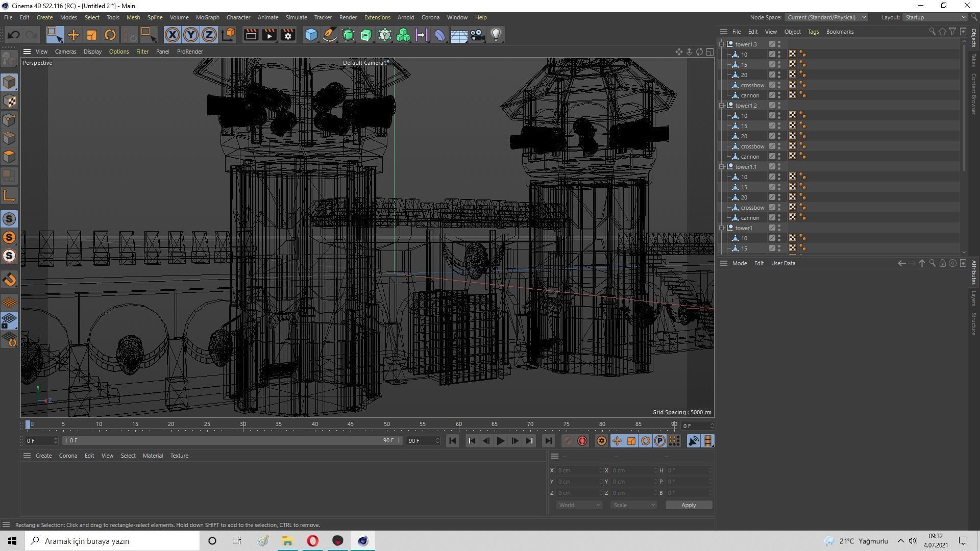Toggle coordinate system World/Object icon
The height and width of the screenshot is (551, 980).
point(229,35)
